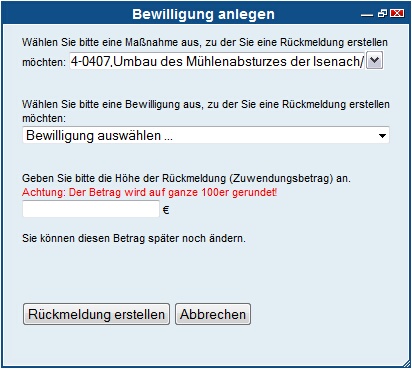Screen dimensions: 412x369
Task: Click the euro symbol beside the amount field
Action: (x=166, y=210)
